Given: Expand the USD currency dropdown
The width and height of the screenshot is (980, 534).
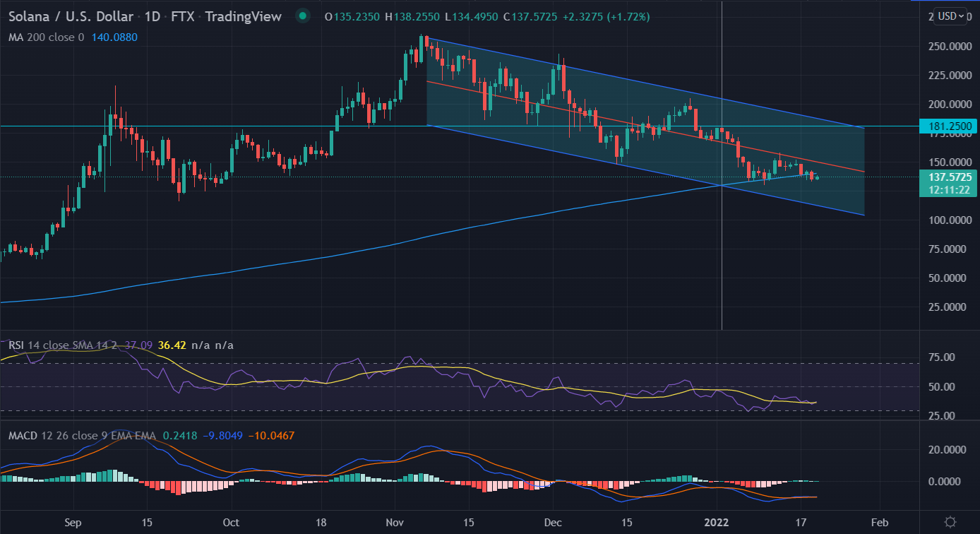Looking at the screenshot, I should (949, 16).
